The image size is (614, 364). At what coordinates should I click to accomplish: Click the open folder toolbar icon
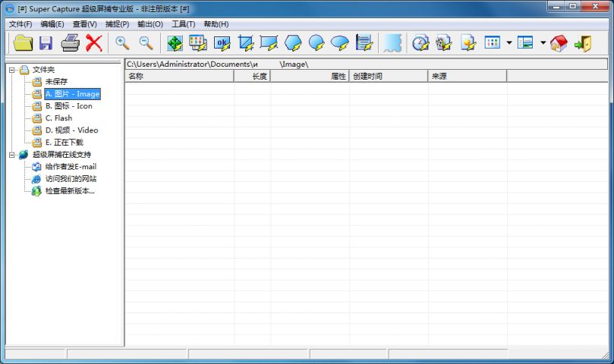24,43
